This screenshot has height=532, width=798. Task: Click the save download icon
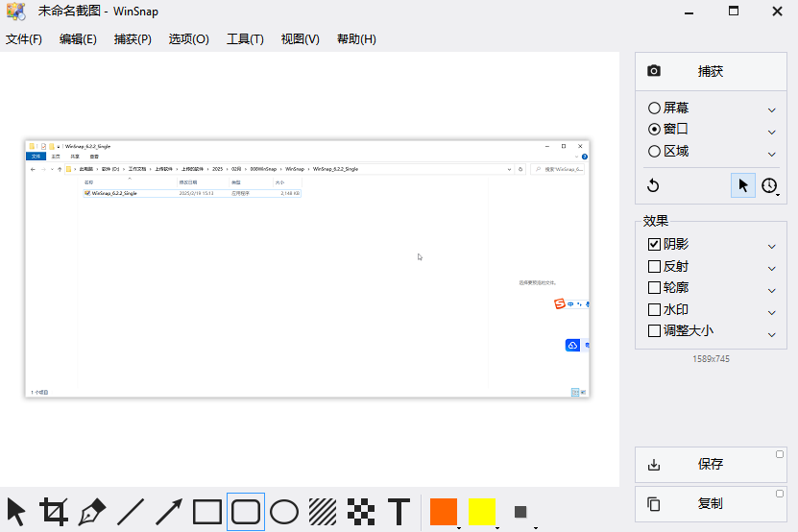(x=654, y=464)
